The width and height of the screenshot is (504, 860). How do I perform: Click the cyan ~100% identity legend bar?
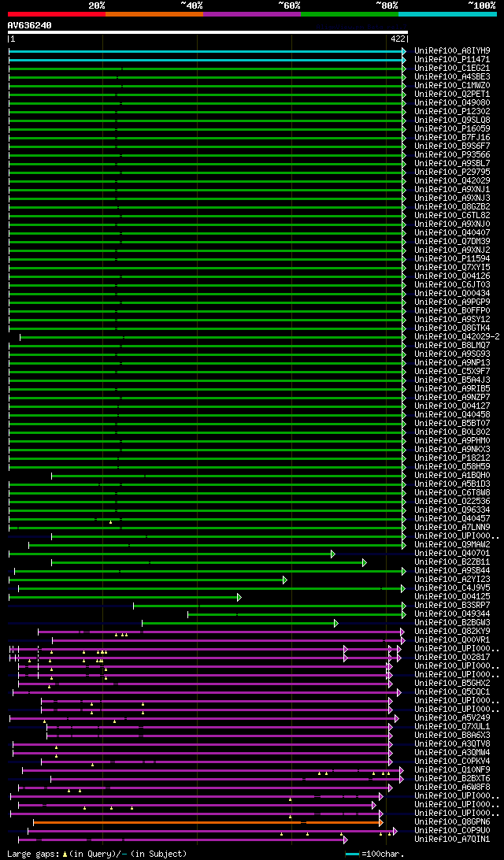pyautogui.click(x=447, y=13)
